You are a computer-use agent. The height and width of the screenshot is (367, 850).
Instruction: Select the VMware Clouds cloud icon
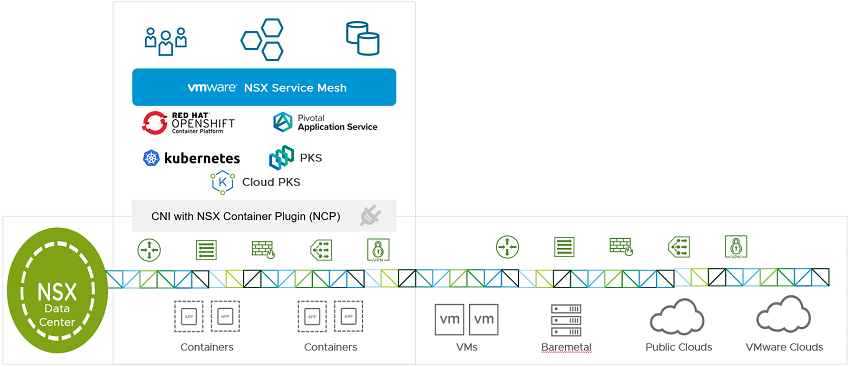coord(784,314)
